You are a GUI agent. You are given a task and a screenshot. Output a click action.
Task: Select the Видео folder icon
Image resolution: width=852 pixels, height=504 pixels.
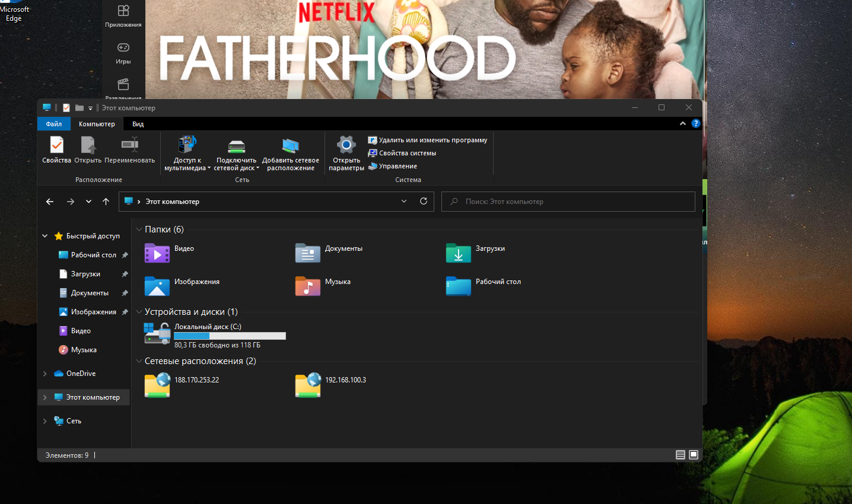[157, 253]
